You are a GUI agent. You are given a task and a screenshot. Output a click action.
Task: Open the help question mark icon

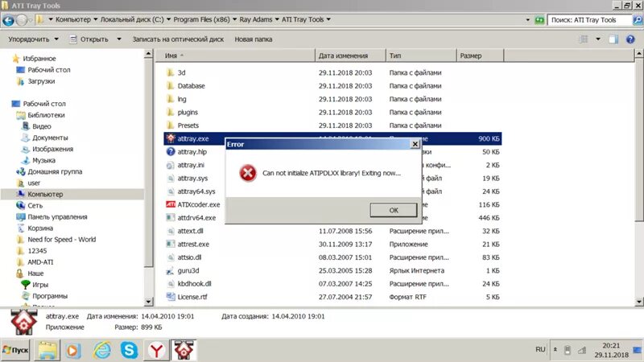630,39
